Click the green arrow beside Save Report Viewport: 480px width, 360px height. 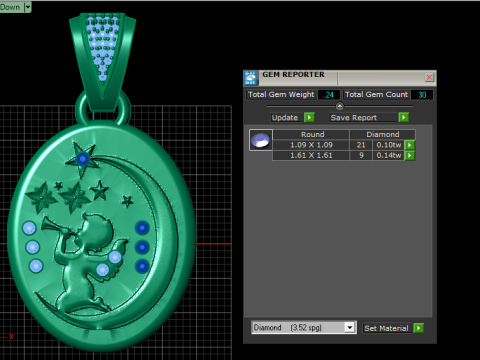pos(404,117)
